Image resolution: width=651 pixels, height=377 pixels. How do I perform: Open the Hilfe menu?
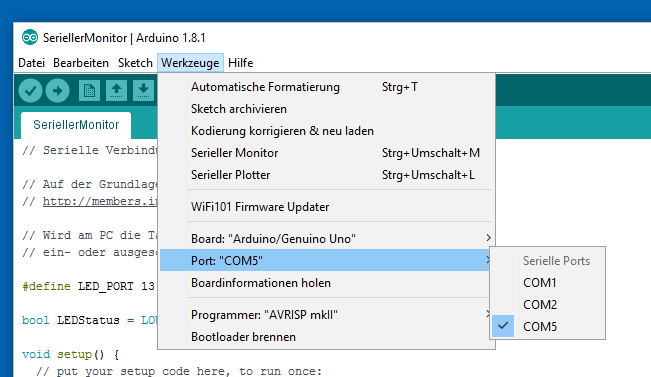point(240,63)
